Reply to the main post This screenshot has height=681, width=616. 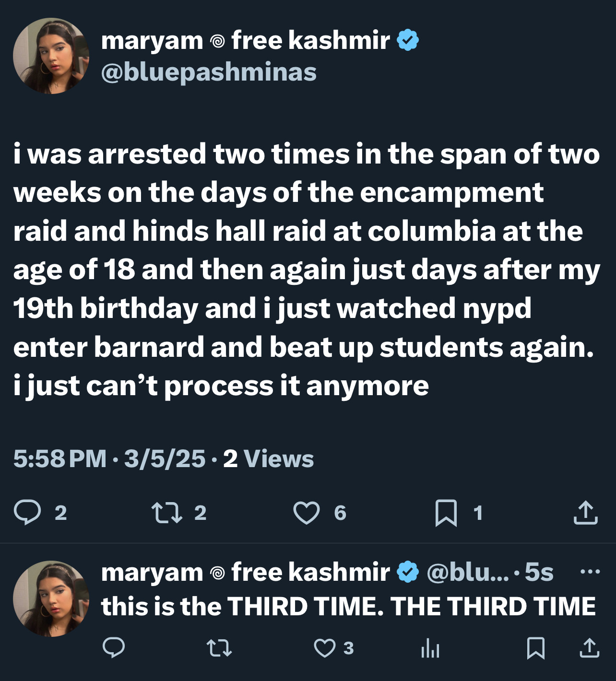(27, 513)
